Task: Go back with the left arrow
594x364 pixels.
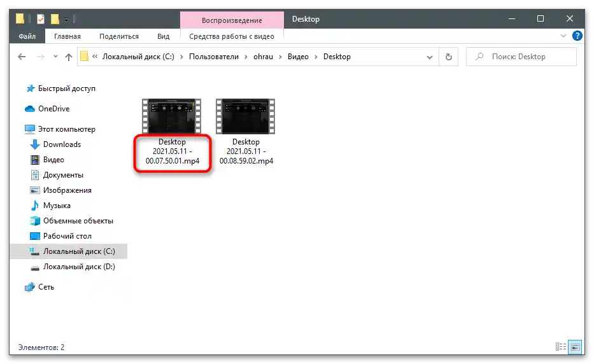Action: coord(22,57)
